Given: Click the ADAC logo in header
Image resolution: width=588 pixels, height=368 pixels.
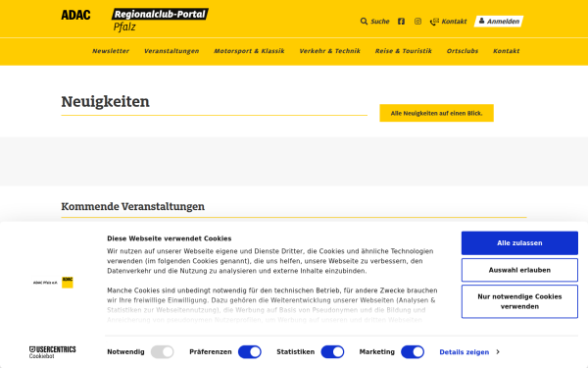Looking at the screenshot, I should (x=75, y=15).
